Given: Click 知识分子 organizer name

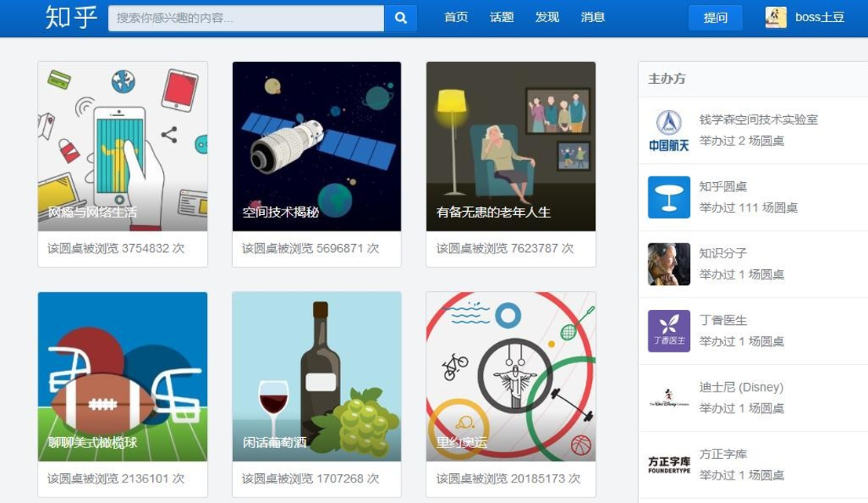Looking at the screenshot, I should [723, 253].
